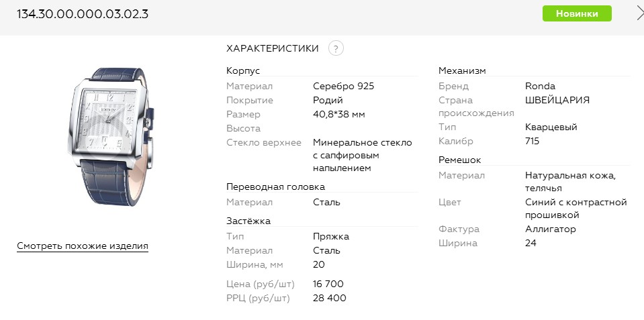Click the Корпус section header

click(243, 70)
